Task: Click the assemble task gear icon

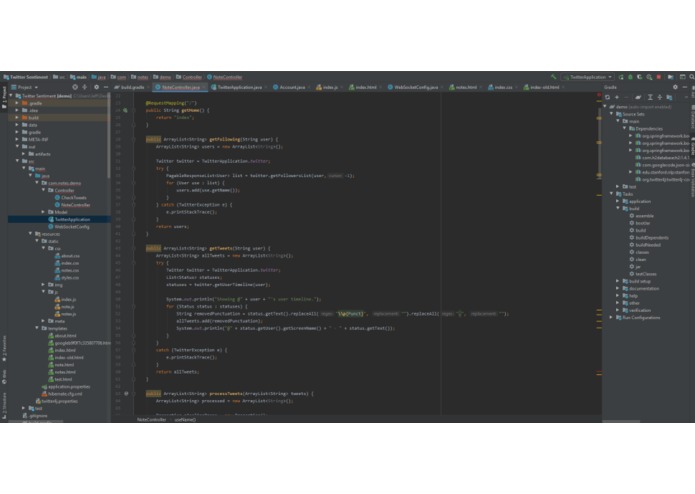Action: (632, 216)
